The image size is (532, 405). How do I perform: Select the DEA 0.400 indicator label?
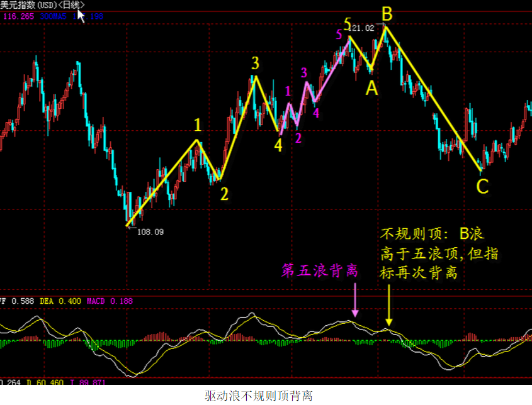60,301
